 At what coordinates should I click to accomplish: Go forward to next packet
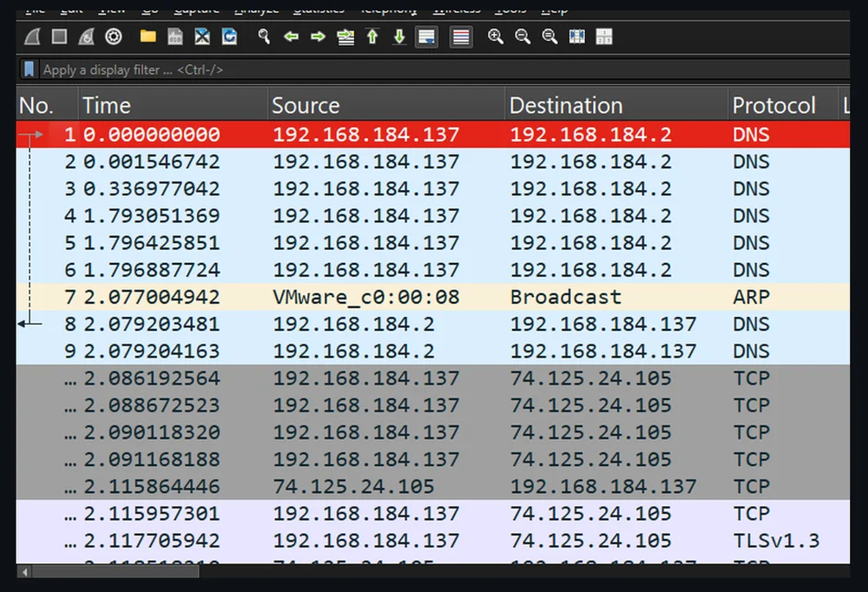pyautogui.click(x=318, y=37)
